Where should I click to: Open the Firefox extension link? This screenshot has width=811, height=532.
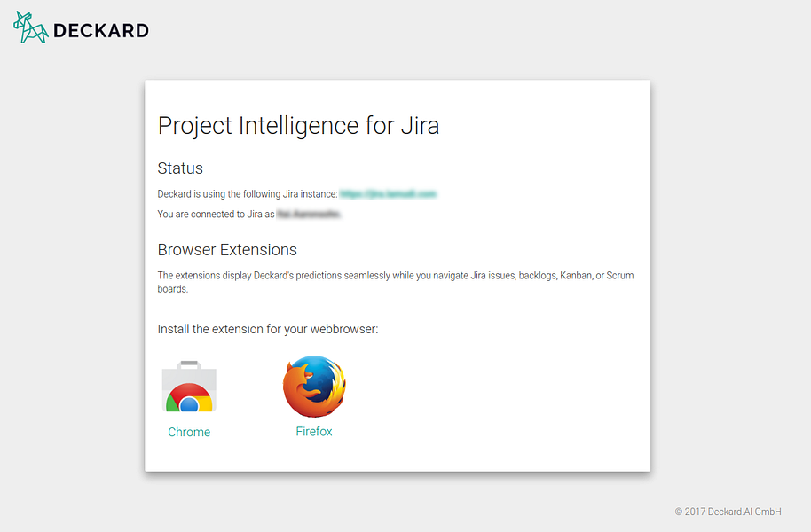(x=314, y=431)
